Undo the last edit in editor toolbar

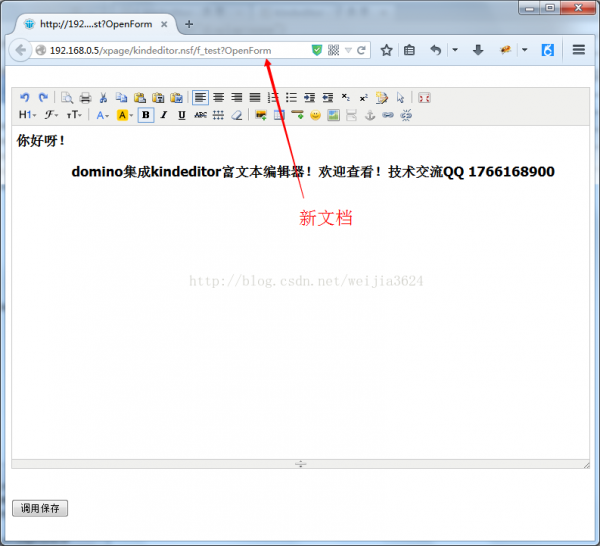tap(24, 98)
